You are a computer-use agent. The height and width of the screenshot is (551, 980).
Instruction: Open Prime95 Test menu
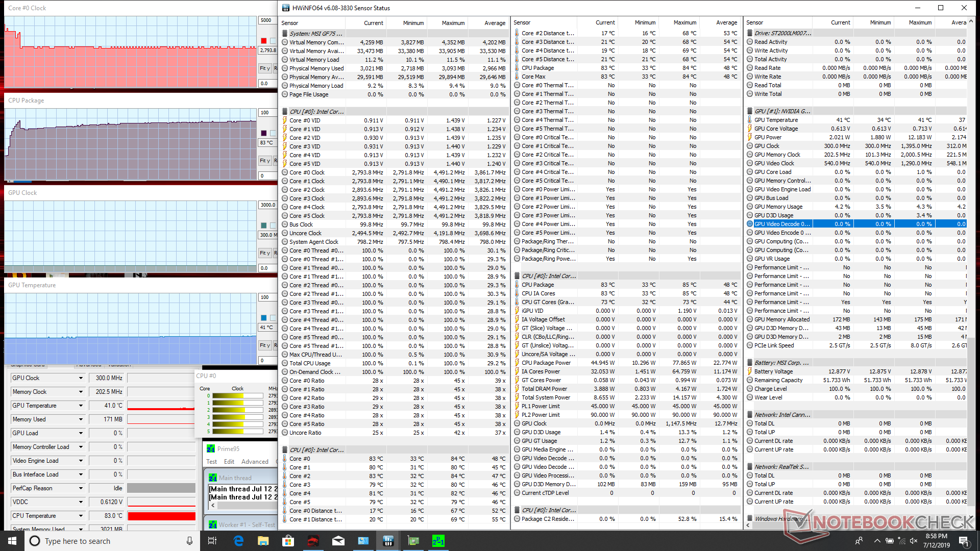211,462
